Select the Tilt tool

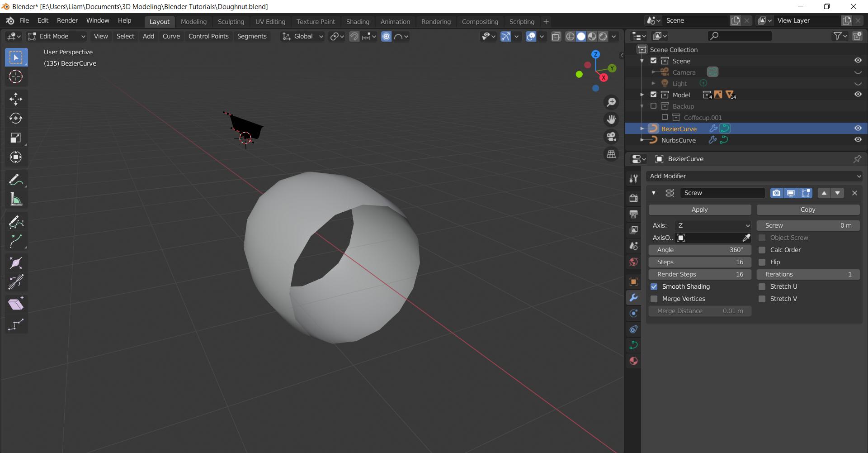click(x=16, y=282)
